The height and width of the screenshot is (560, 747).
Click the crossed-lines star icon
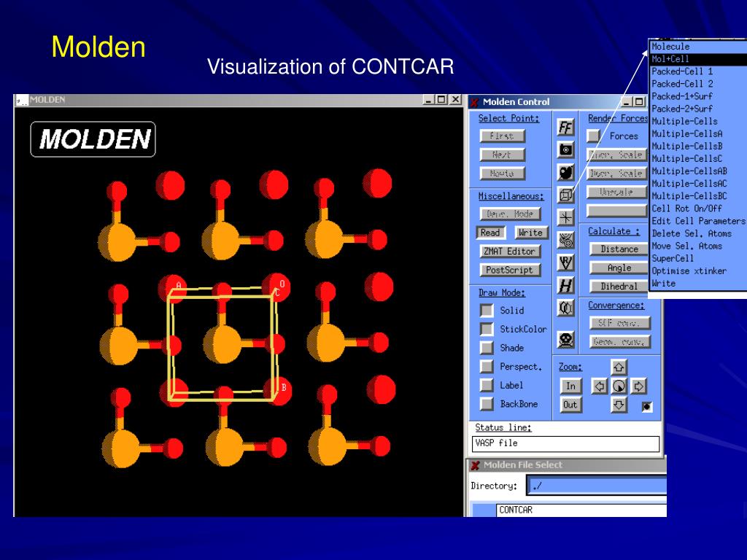point(565,217)
